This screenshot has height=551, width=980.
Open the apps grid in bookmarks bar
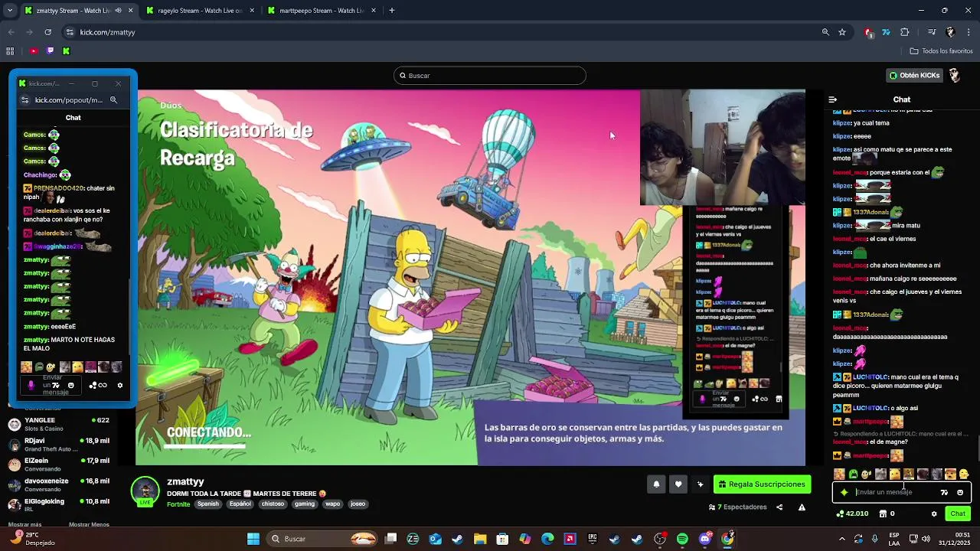[x=10, y=51]
